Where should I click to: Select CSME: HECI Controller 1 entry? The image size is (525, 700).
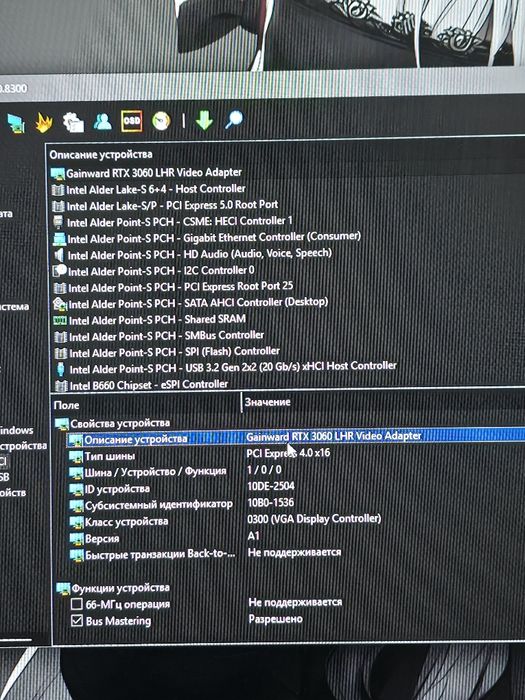point(180,221)
